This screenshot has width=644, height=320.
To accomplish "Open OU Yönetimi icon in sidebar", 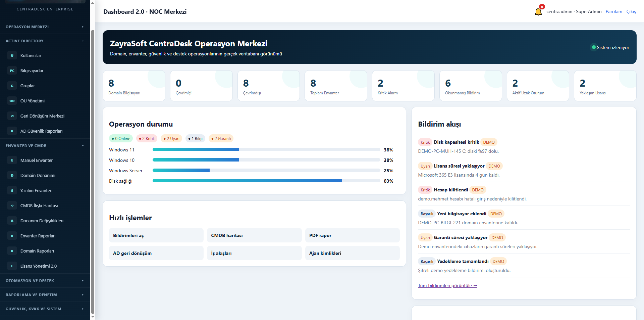I will (x=12, y=101).
